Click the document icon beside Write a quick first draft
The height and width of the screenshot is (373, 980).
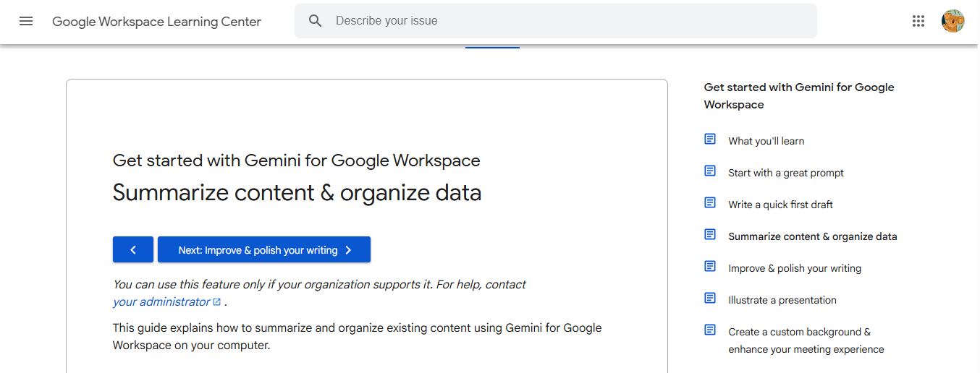(710, 202)
